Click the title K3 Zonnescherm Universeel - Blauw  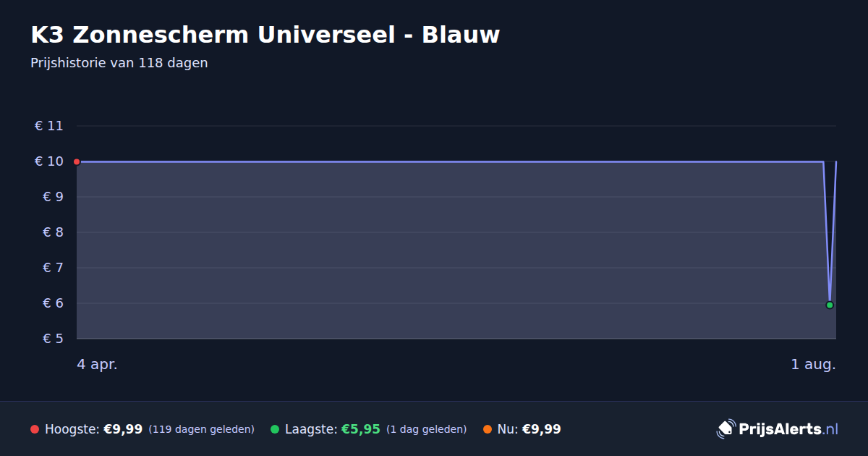(265, 35)
